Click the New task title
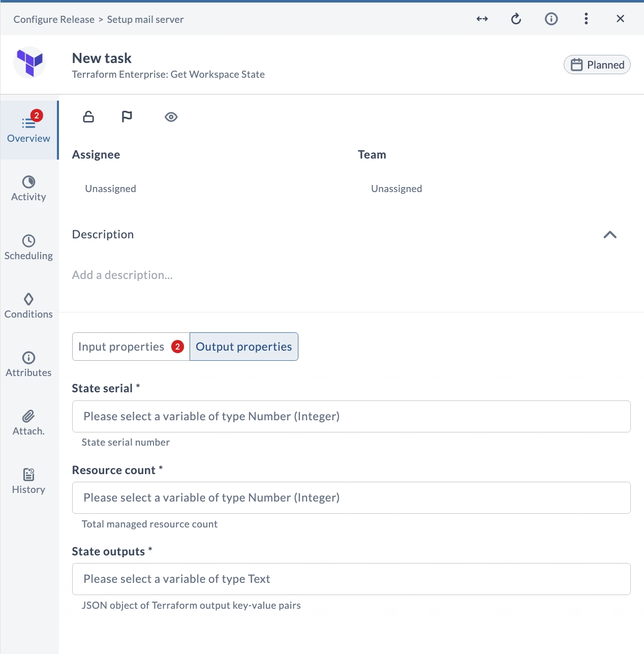Viewport: 644px width, 654px height. pyautogui.click(x=102, y=58)
